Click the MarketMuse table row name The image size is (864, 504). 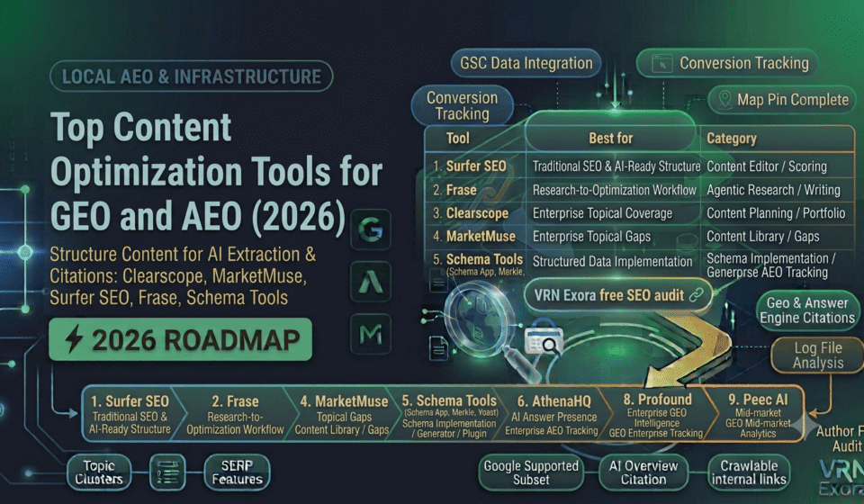click(x=481, y=237)
